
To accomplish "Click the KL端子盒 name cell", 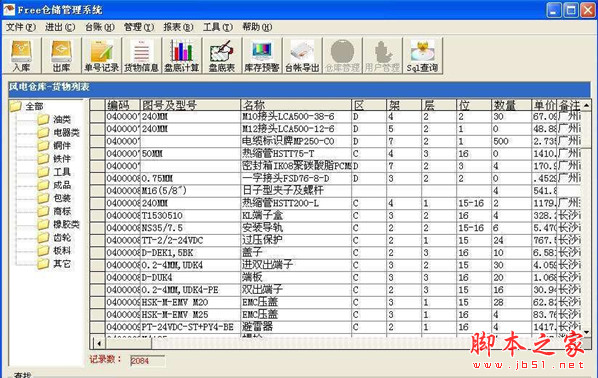I will coord(296,216).
